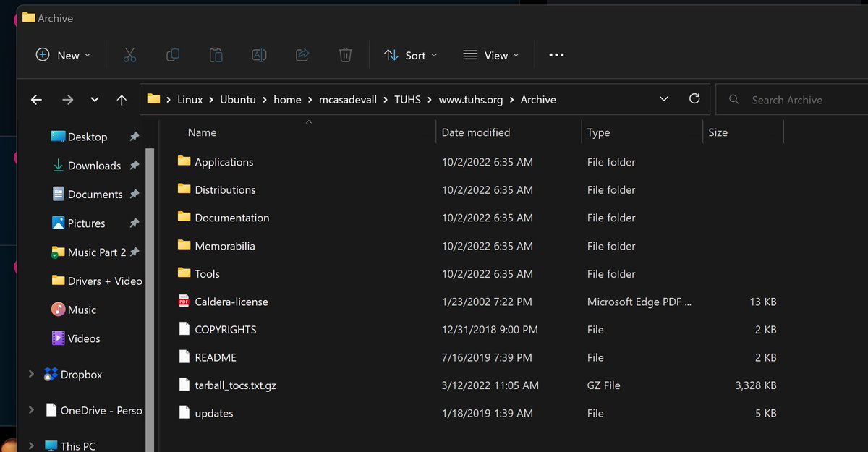Expand the OneDrive - Personal tree node

pos(31,409)
